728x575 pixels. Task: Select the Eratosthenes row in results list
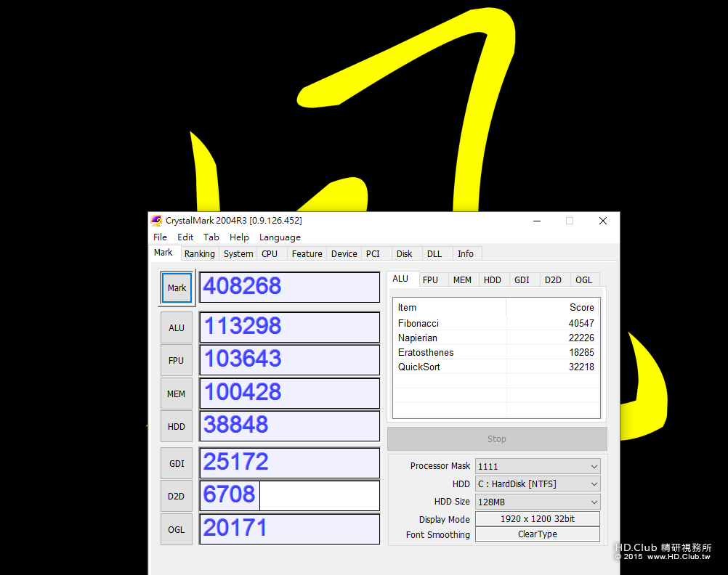(x=496, y=352)
